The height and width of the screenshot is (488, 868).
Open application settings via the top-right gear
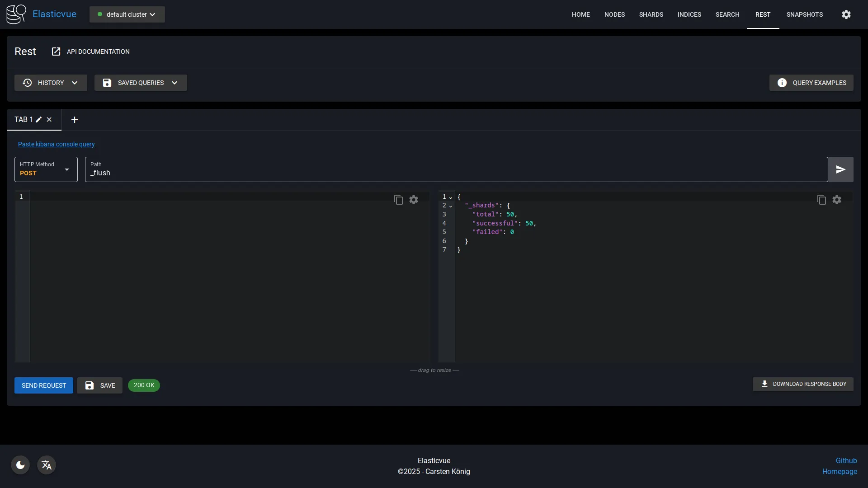coord(846,14)
